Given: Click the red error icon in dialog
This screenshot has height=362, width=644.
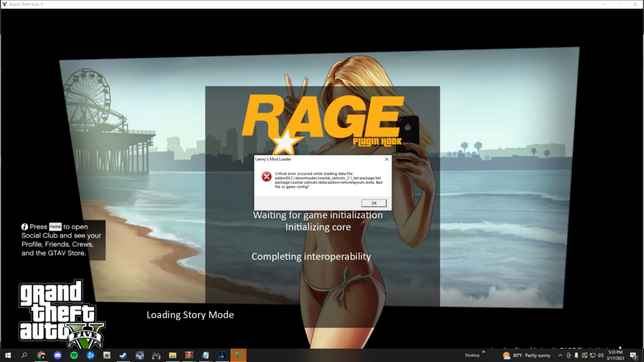Looking at the screenshot, I should tap(267, 176).
